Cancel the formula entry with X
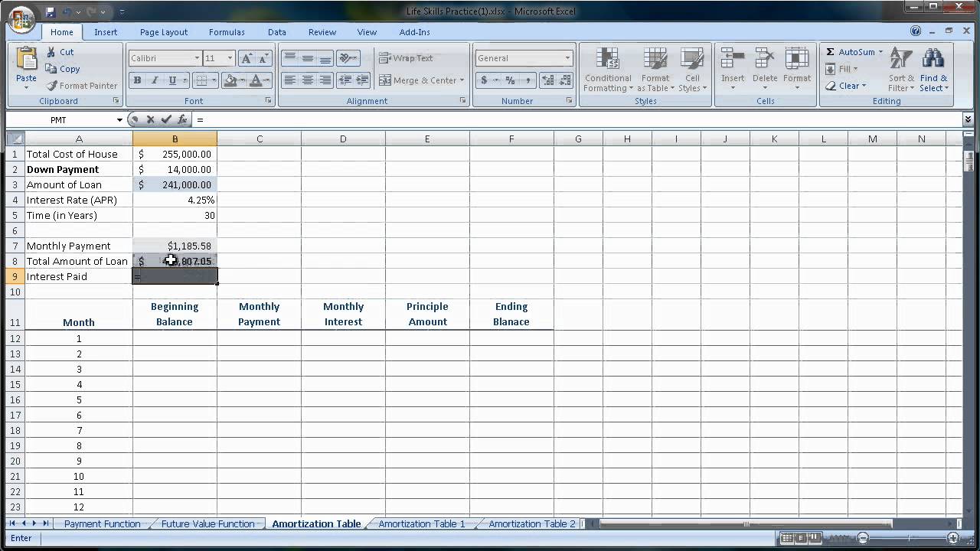 (150, 119)
